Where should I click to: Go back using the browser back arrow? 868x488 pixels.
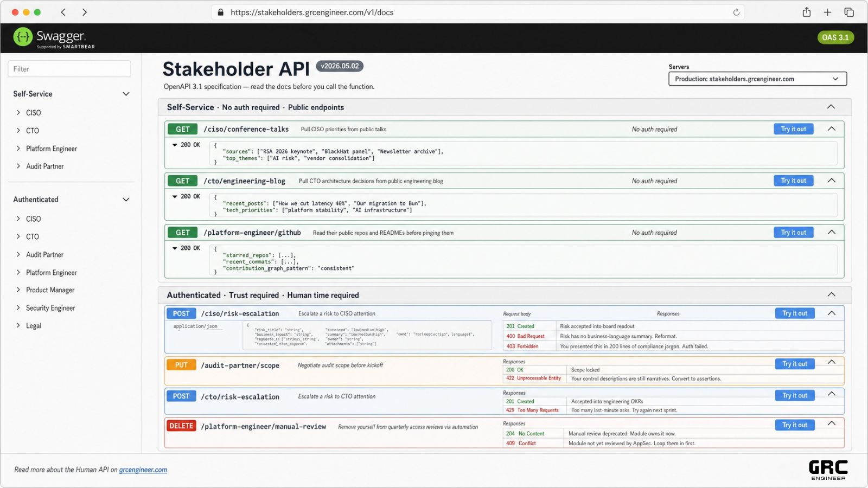63,12
